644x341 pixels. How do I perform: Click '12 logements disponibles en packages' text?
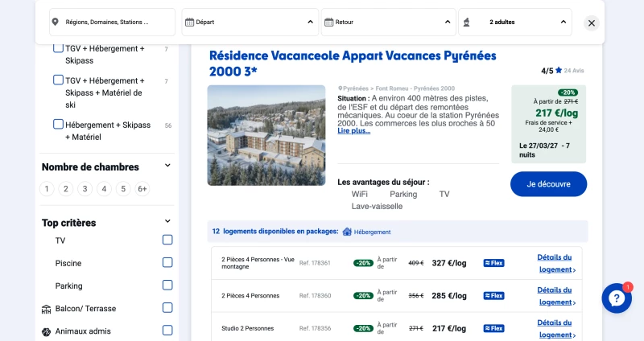(x=275, y=232)
